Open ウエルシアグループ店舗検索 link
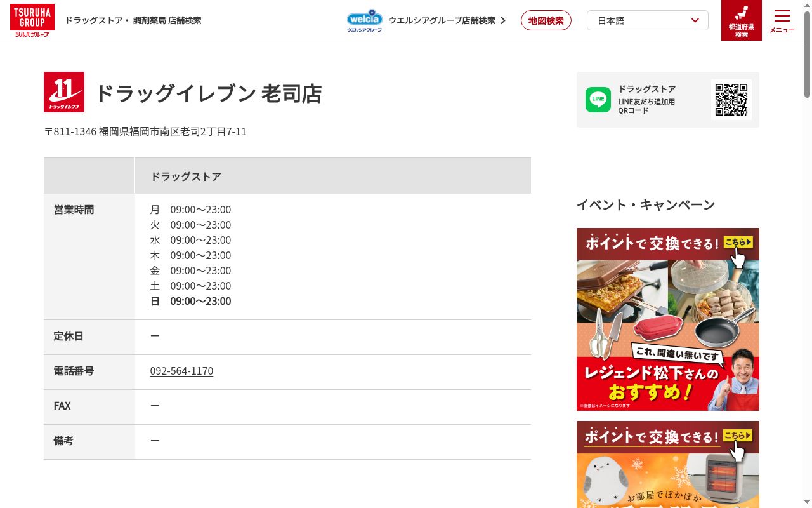Screen dimensions: 812x508 pos(447,20)
